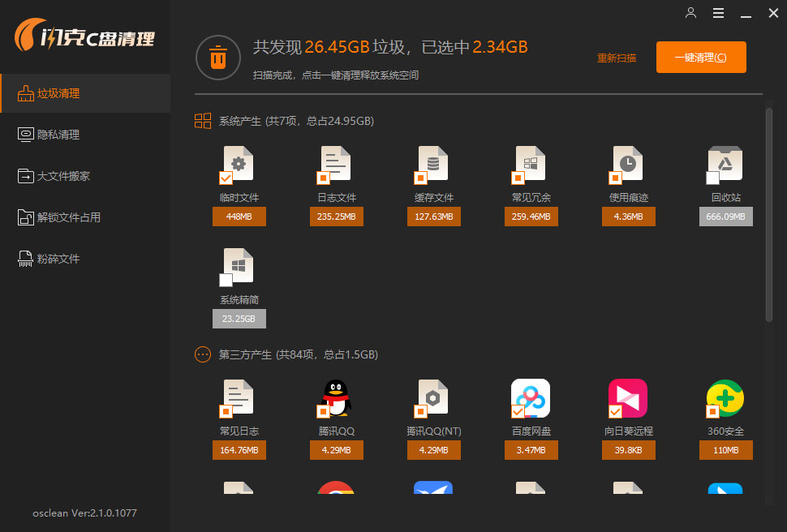Uncheck the 百度网盘 checkbox
Image resolution: width=787 pixels, height=532 pixels.
518,411
